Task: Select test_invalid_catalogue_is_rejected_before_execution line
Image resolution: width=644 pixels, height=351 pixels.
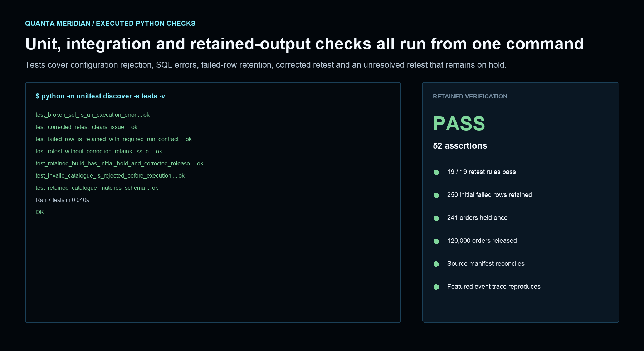Action: tap(110, 176)
